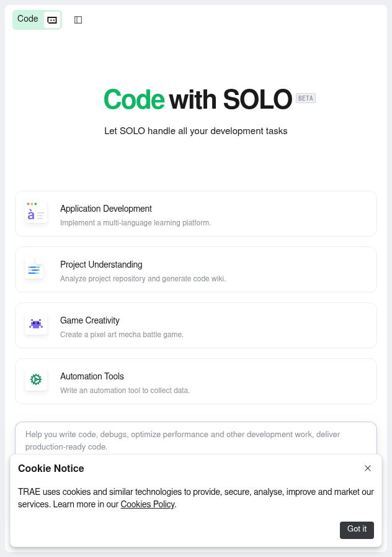The width and height of the screenshot is (392, 557).
Task: Switch to the Code tab
Action: click(27, 19)
